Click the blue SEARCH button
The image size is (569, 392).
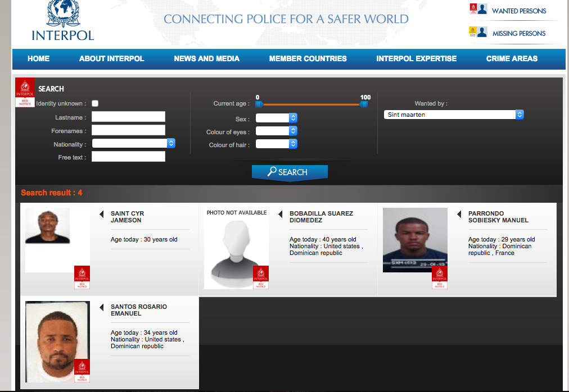click(x=290, y=172)
